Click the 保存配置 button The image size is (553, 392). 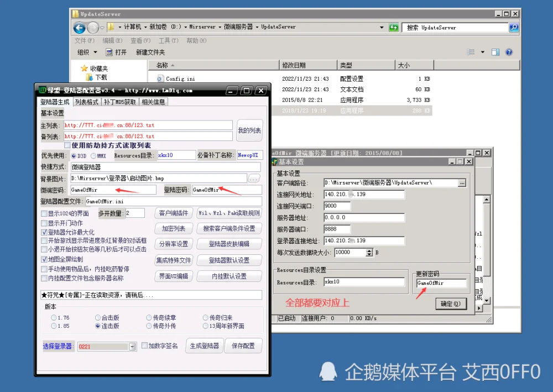243,346
